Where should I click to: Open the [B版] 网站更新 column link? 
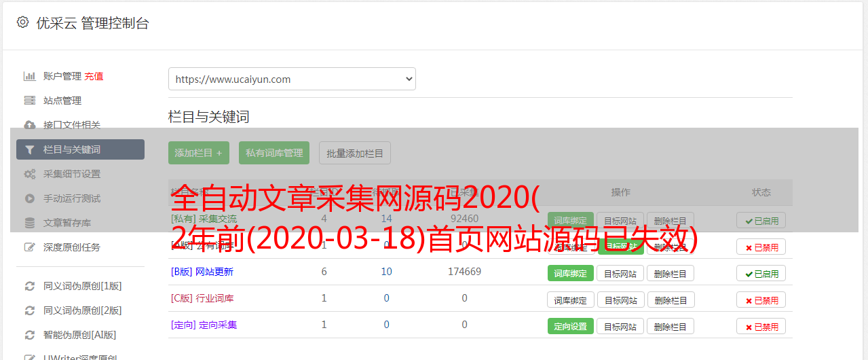coord(202,272)
